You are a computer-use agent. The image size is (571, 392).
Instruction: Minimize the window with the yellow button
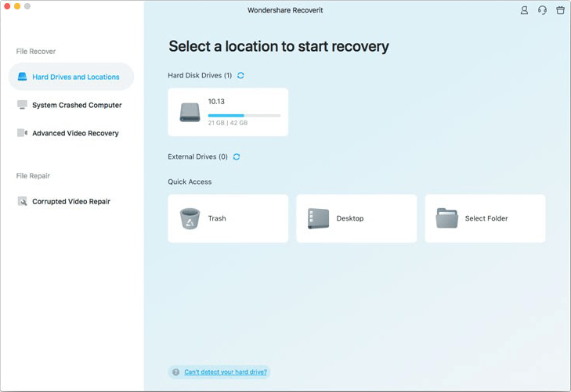point(17,6)
